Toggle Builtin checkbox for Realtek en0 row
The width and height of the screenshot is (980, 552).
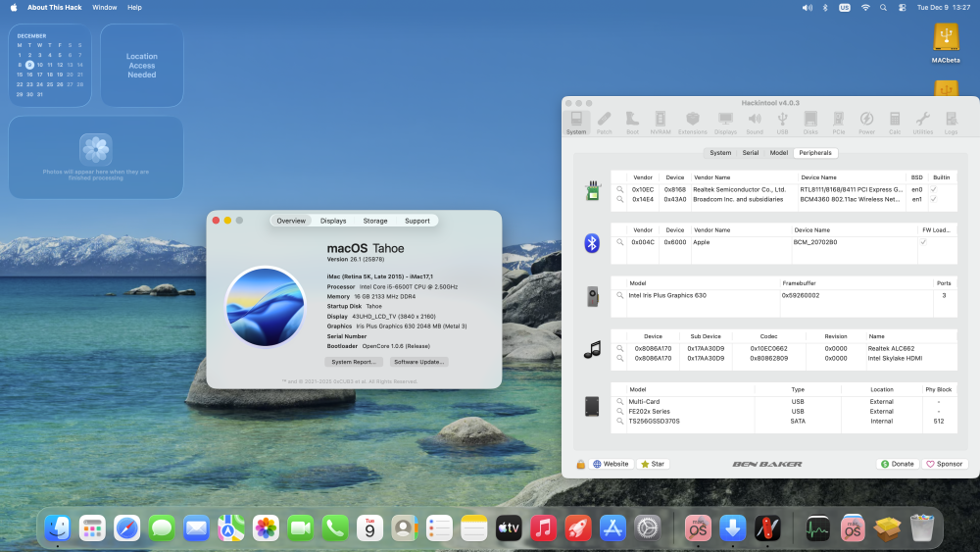933,189
